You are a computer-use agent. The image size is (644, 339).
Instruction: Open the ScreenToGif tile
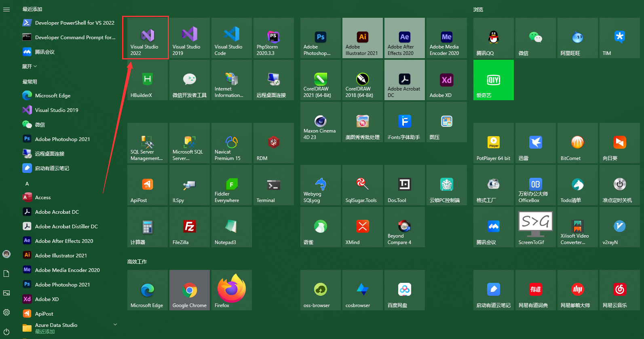pyautogui.click(x=535, y=227)
